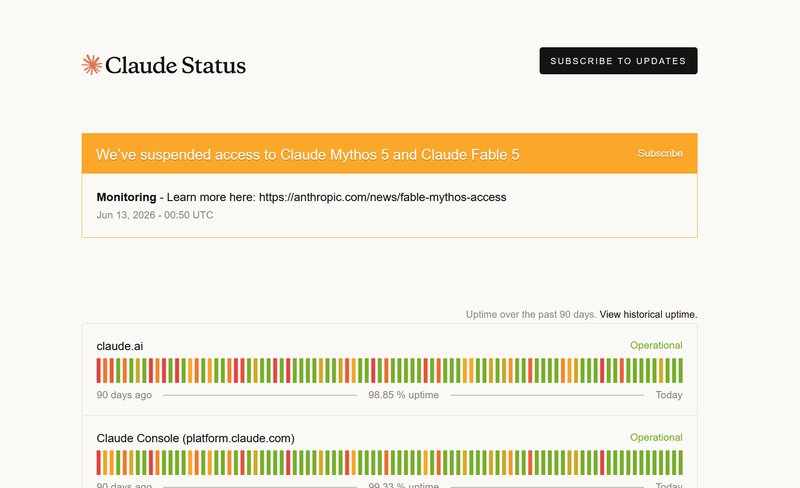Click the Claude starburst logo icon
The image size is (800, 488).
pyautogui.click(x=92, y=65)
